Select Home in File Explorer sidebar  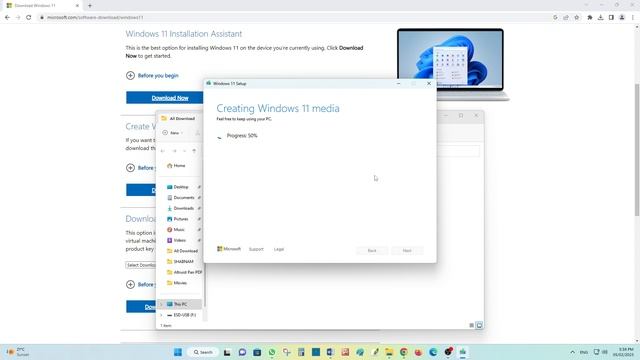coord(176,165)
